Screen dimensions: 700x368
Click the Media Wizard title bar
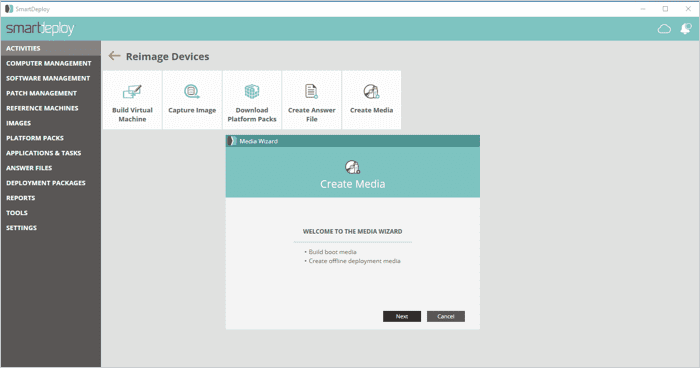[353, 141]
